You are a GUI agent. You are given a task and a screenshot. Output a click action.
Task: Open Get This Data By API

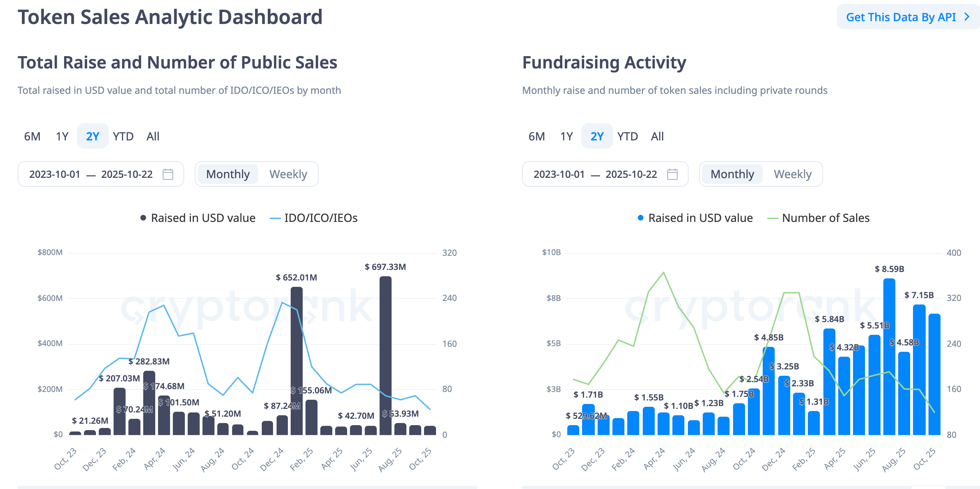(901, 17)
